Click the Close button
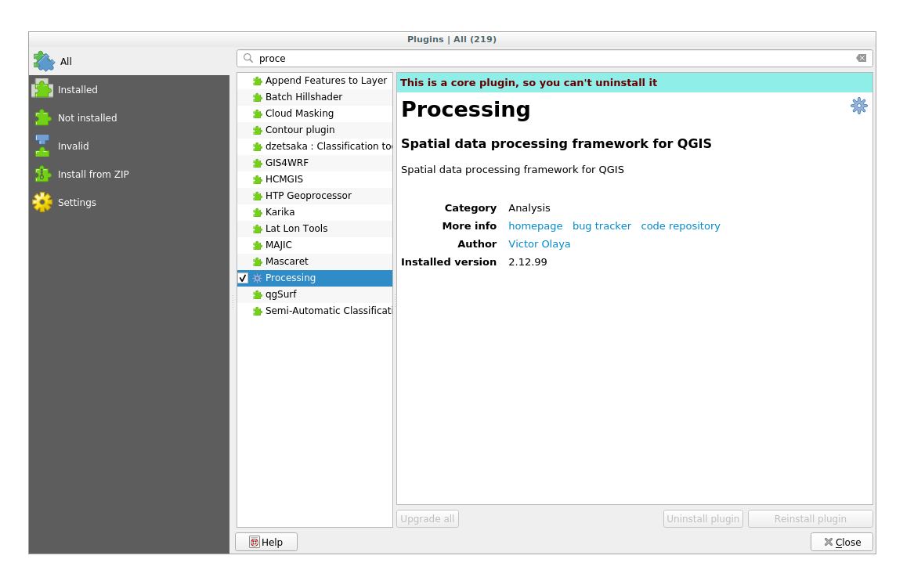This screenshot has width=914, height=588. 841,541
